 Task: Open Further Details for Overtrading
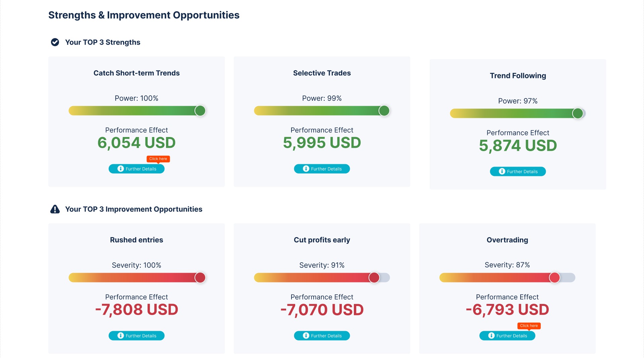pyautogui.click(x=507, y=335)
